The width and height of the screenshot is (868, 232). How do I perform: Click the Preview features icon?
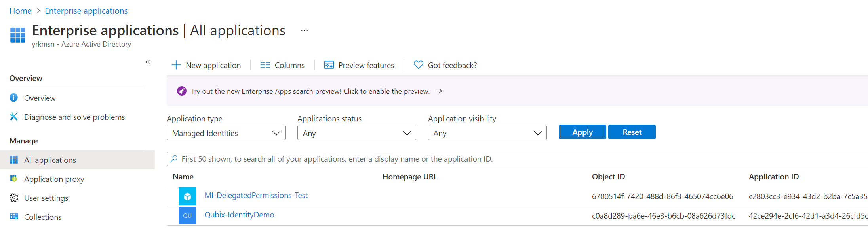click(329, 65)
